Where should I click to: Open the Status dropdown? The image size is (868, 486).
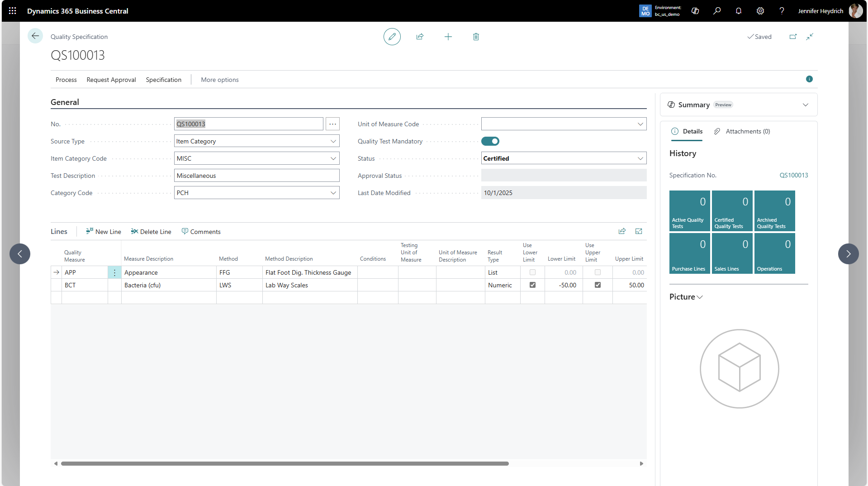click(x=640, y=158)
